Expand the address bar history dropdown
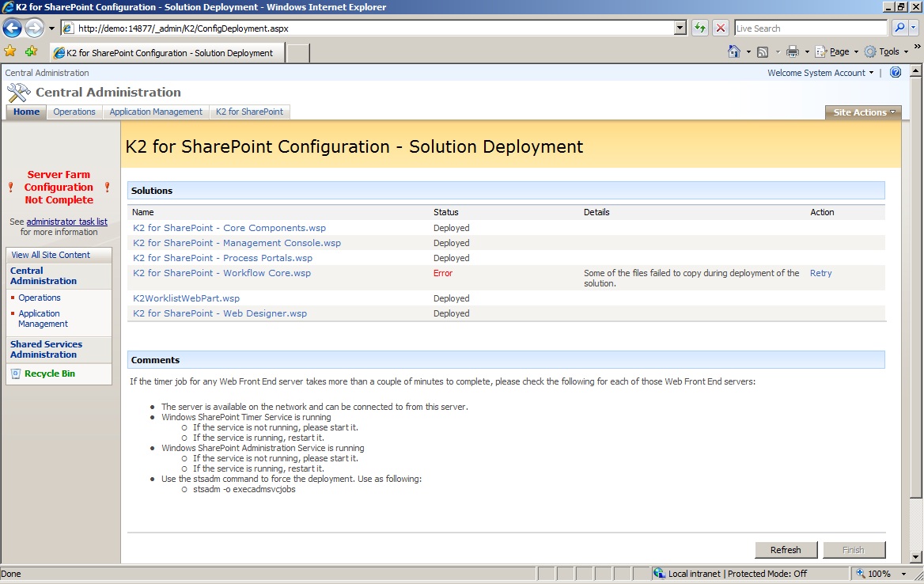 680,28
